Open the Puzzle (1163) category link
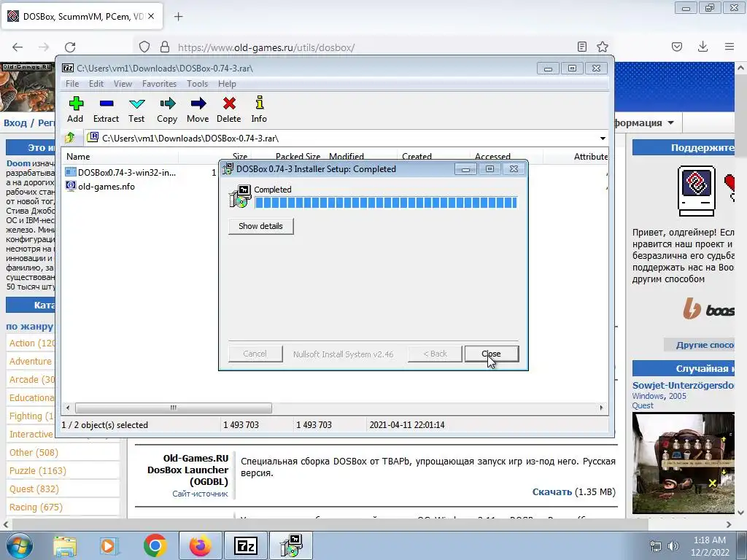This screenshot has width=747, height=560. [x=38, y=471]
